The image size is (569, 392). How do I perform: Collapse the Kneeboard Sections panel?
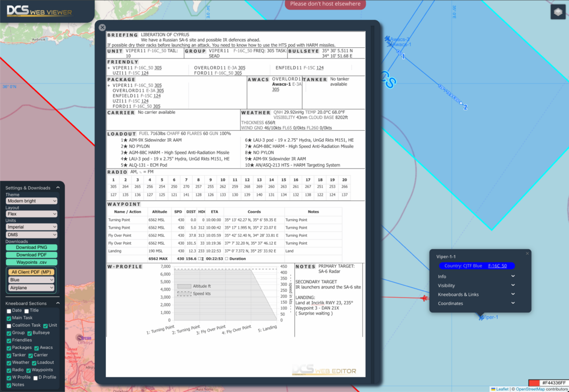(x=57, y=303)
